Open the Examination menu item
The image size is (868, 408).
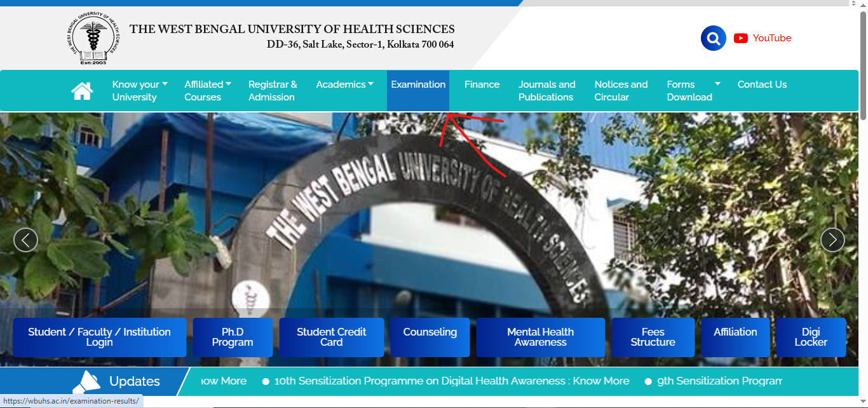pos(418,85)
